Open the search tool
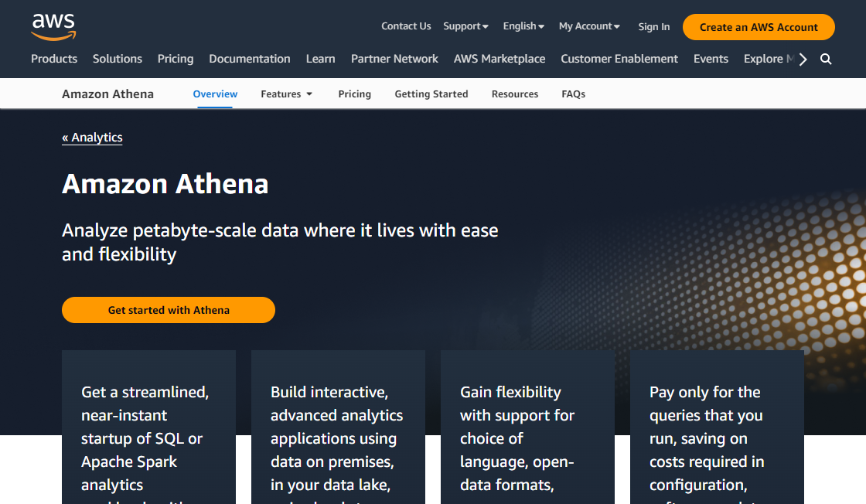 click(x=826, y=59)
